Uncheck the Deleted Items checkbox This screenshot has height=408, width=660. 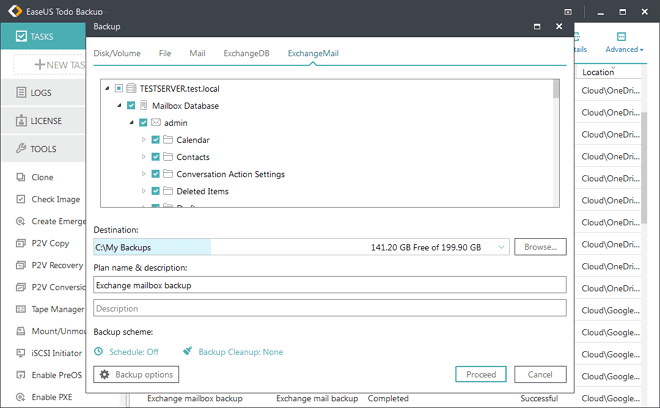click(155, 191)
